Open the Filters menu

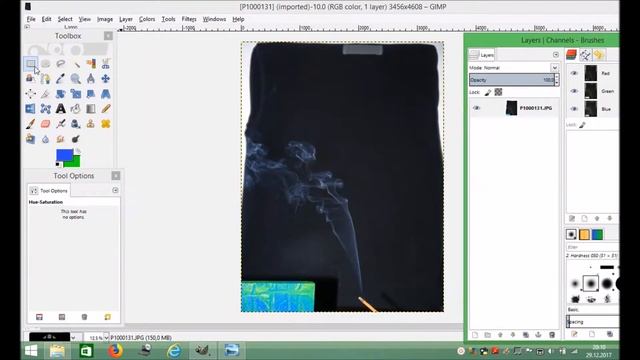tap(189, 19)
